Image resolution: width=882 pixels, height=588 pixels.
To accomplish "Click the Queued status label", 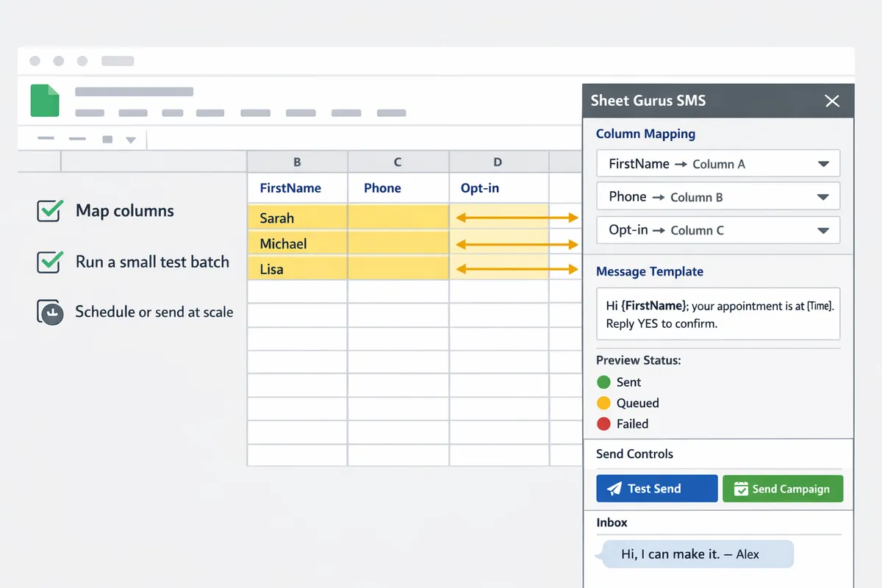I will point(638,403).
